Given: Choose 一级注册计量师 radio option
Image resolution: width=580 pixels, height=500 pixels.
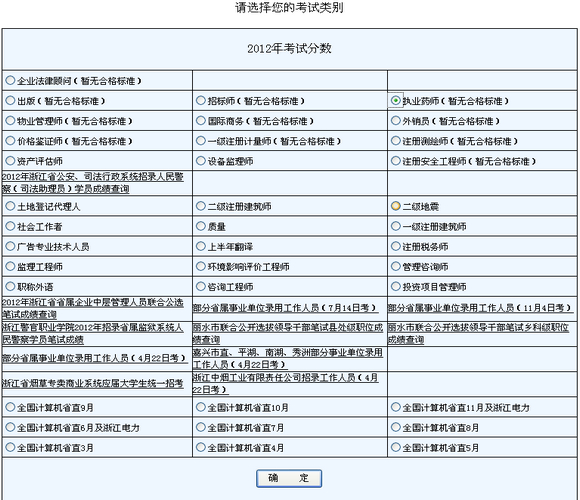Looking at the screenshot, I should (200, 141).
